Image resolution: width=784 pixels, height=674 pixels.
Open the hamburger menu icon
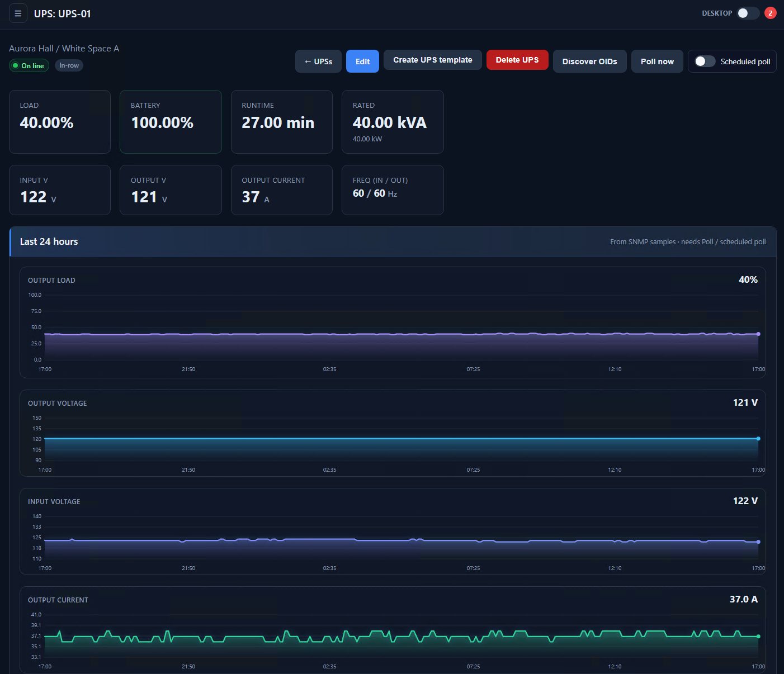(18, 13)
